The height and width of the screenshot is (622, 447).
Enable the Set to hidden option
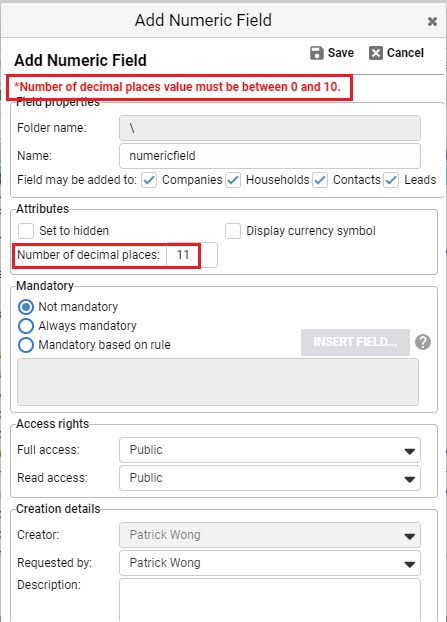[26, 231]
